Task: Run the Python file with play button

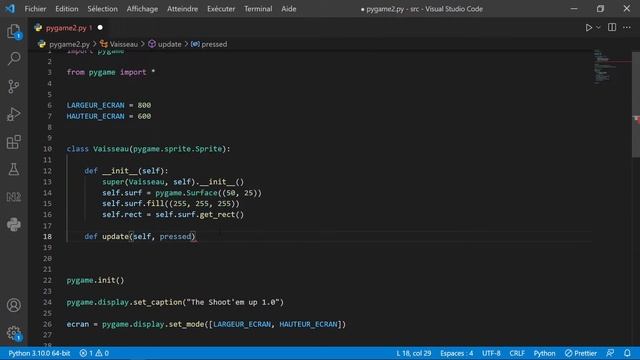Action: pos(589,27)
